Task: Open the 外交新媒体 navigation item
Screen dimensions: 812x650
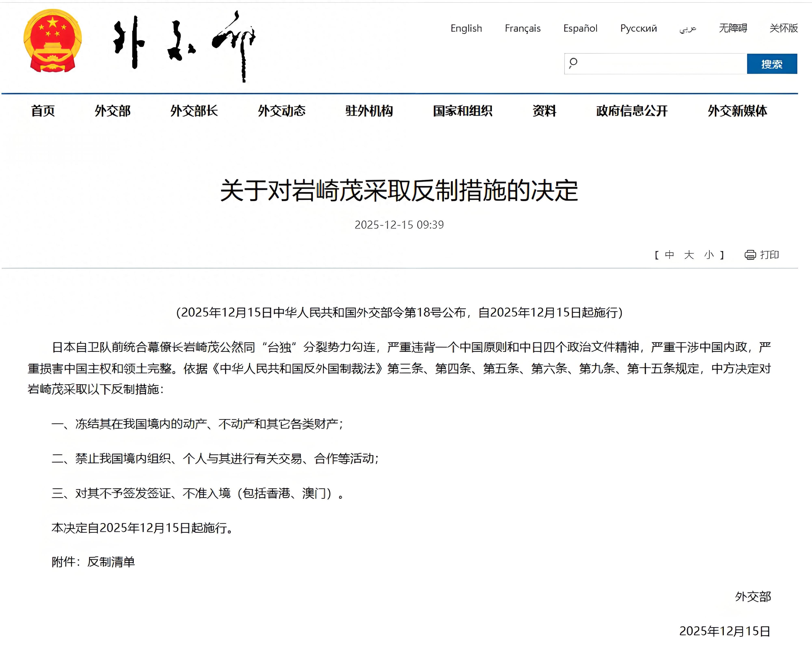Action: coord(737,111)
